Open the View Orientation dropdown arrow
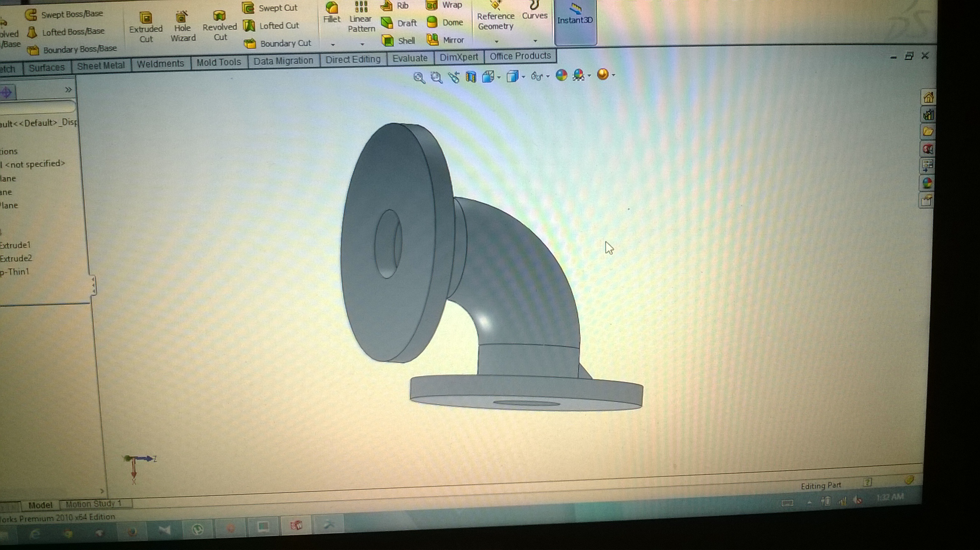 click(x=499, y=77)
